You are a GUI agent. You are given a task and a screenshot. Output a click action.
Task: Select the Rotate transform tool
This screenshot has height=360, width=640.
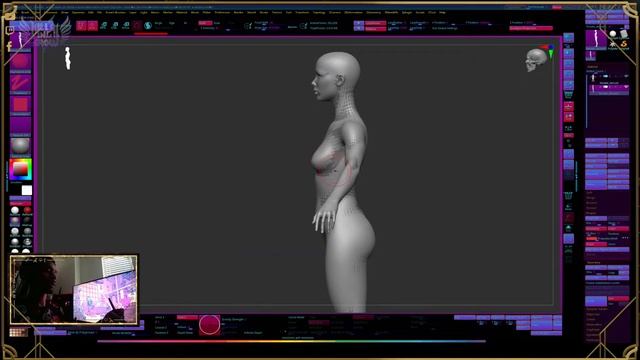pos(127,26)
